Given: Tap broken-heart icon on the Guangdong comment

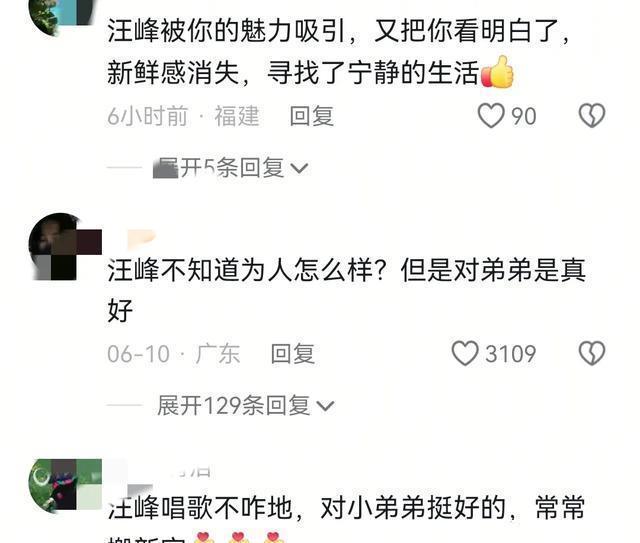Looking at the screenshot, I should pyautogui.click(x=592, y=353).
